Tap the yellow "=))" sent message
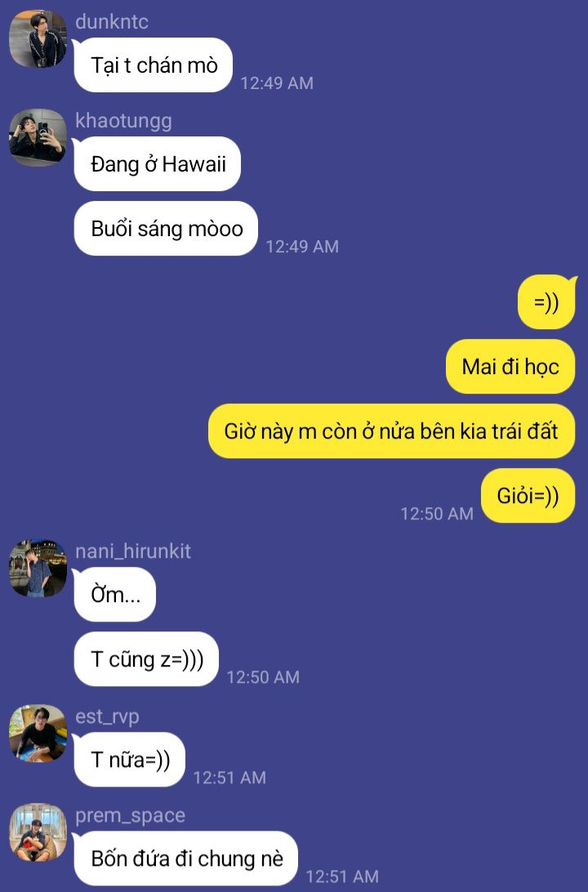The width and height of the screenshot is (588, 892). (x=546, y=302)
